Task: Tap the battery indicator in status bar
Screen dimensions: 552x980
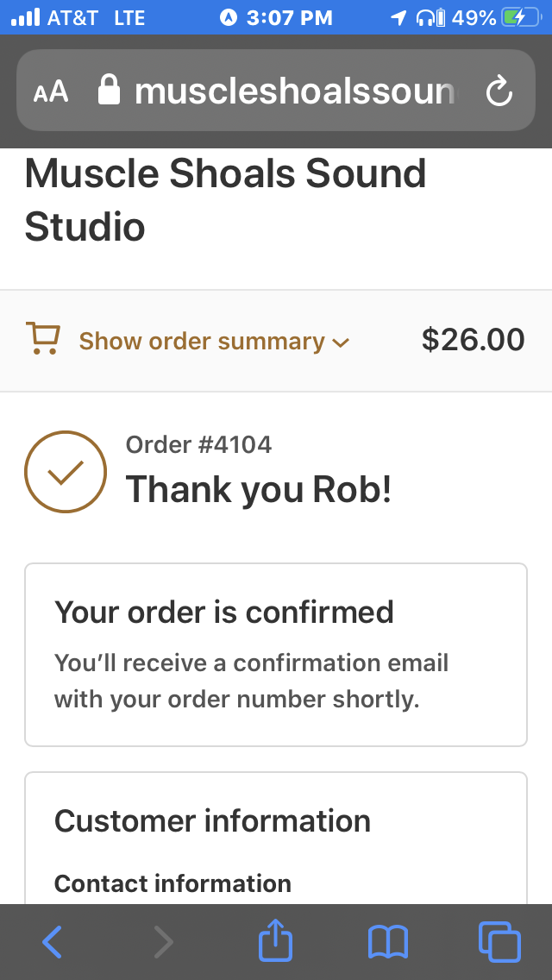Action: point(521,17)
